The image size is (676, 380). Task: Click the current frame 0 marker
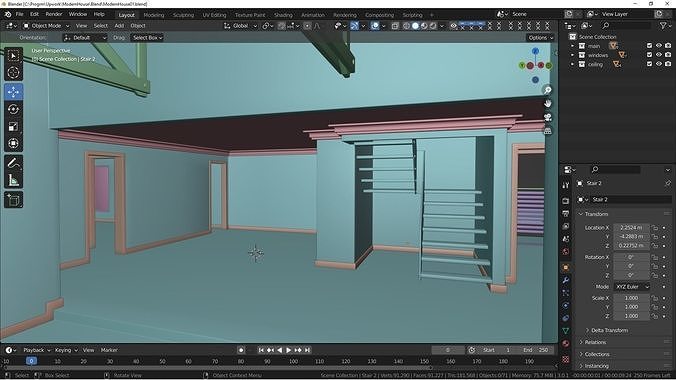coord(31,361)
